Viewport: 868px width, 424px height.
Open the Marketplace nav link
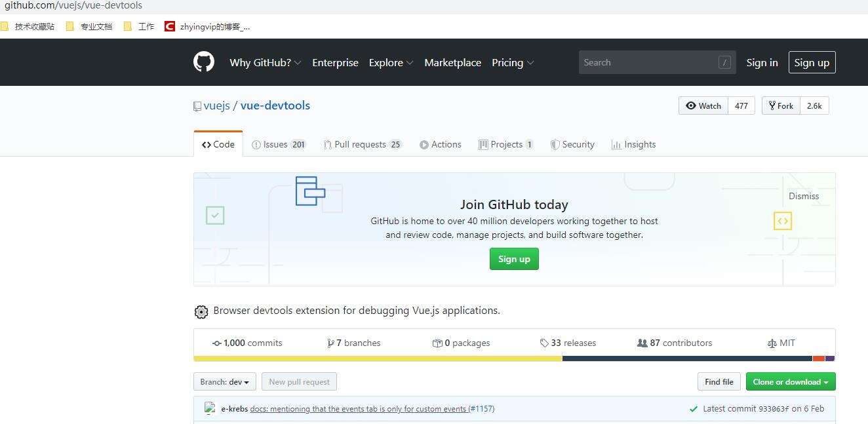pyautogui.click(x=452, y=63)
